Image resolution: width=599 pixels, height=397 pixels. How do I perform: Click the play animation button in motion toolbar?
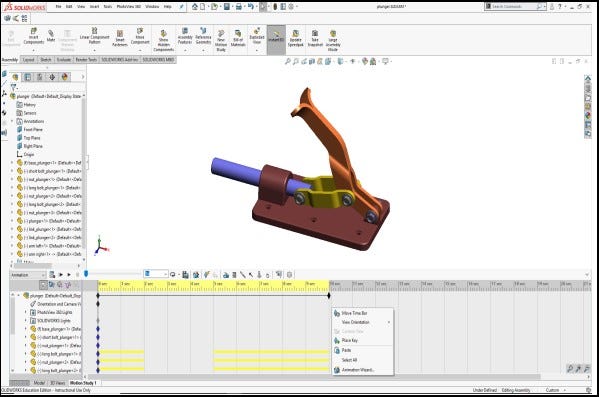(x=69, y=274)
